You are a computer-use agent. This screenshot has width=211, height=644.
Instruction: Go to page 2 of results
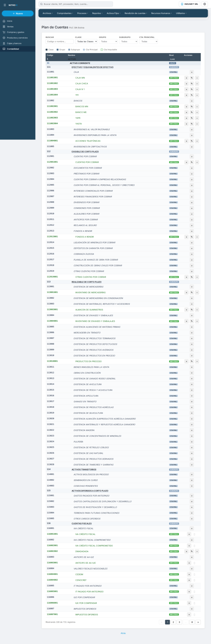tap(173, 622)
